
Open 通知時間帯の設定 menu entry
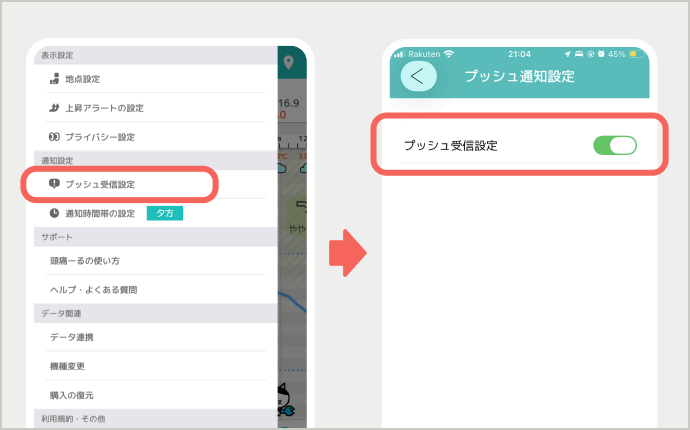click(x=156, y=213)
